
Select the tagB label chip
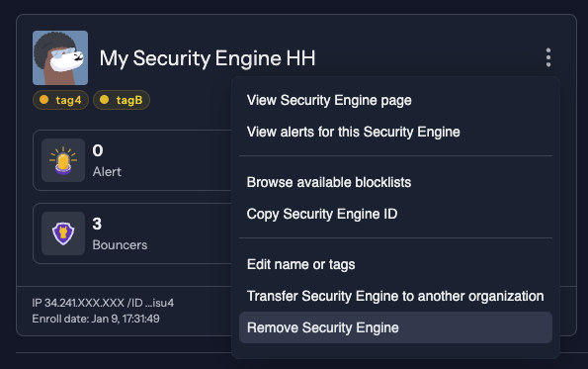[x=122, y=100]
